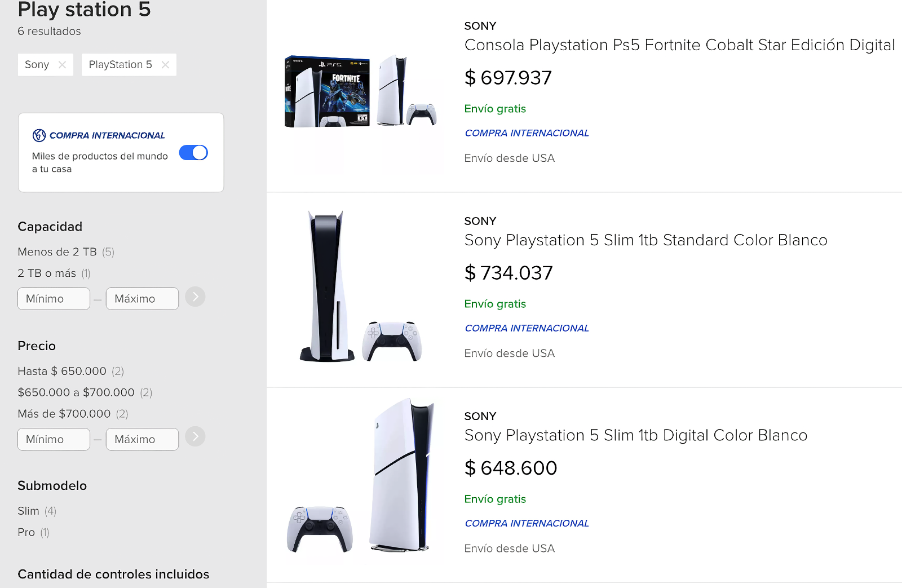
Task: Filter by Pro submodel
Action: click(26, 533)
